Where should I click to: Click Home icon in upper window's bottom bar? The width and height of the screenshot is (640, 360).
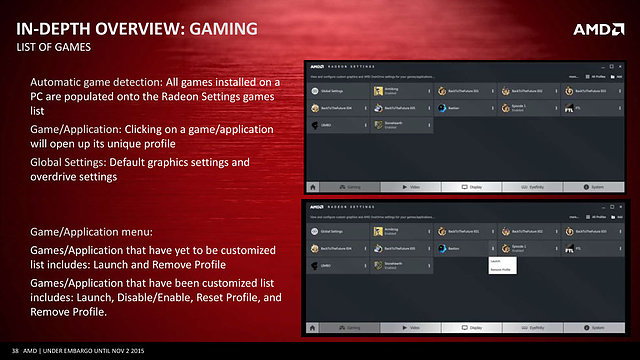313,187
